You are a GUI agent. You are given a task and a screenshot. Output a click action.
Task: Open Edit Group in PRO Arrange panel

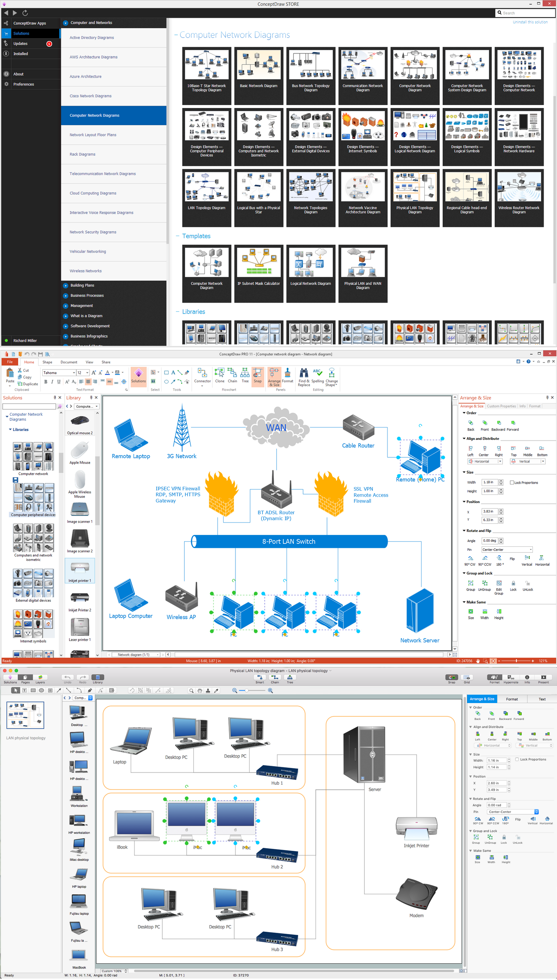pos(499,588)
